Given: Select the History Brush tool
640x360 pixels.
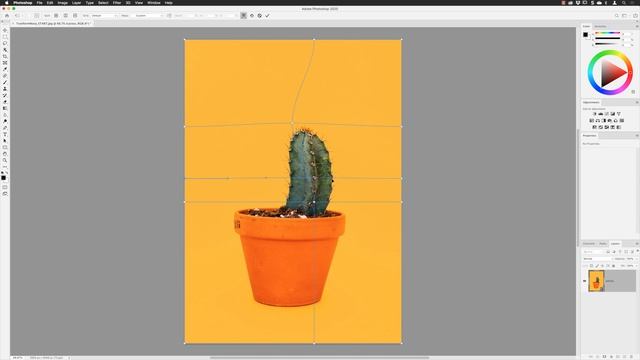Looking at the screenshot, I should click(x=5, y=95).
